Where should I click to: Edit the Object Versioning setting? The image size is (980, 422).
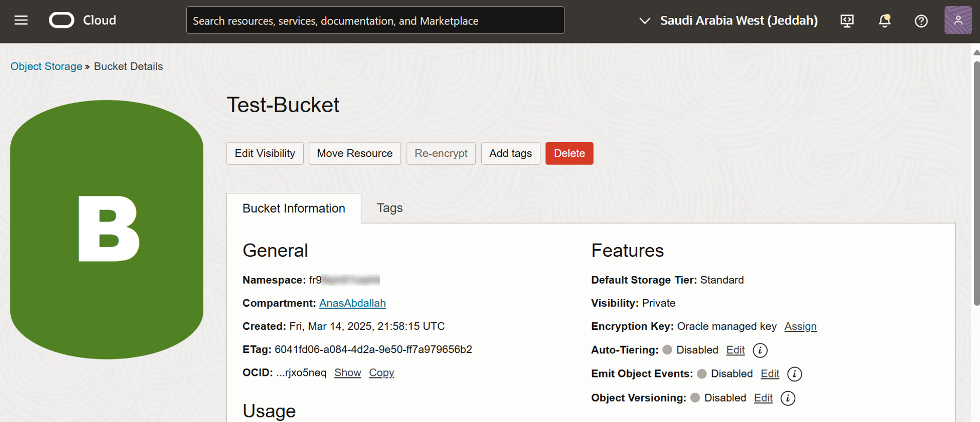pyautogui.click(x=763, y=398)
